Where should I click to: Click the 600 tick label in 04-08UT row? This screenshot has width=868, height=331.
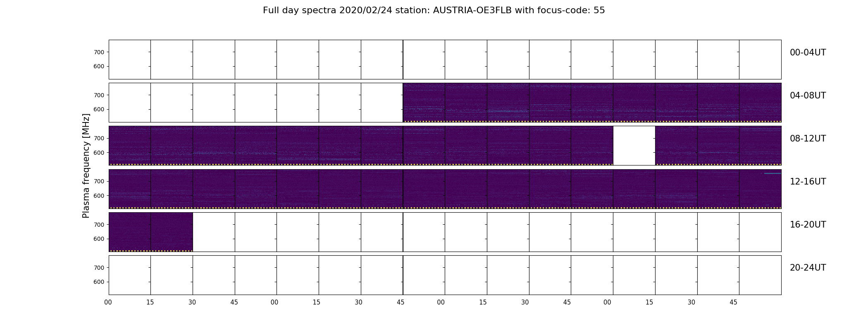pyautogui.click(x=99, y=109)
